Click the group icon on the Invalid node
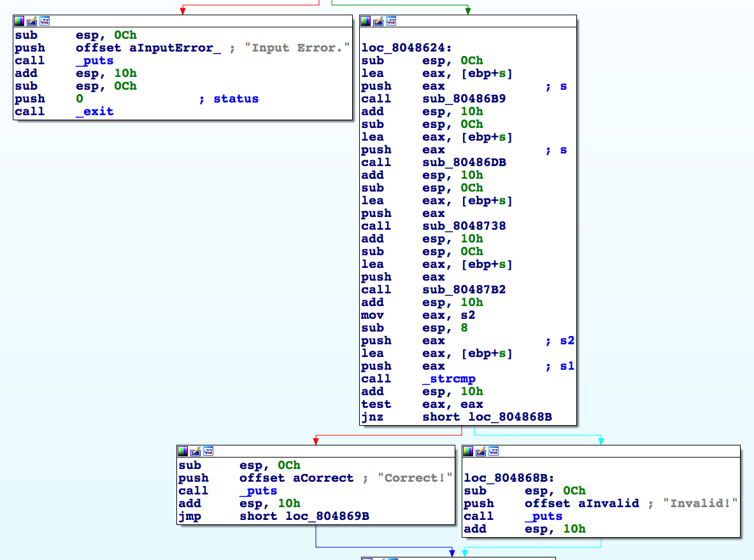The image size is (754, 560). [494, 451]
